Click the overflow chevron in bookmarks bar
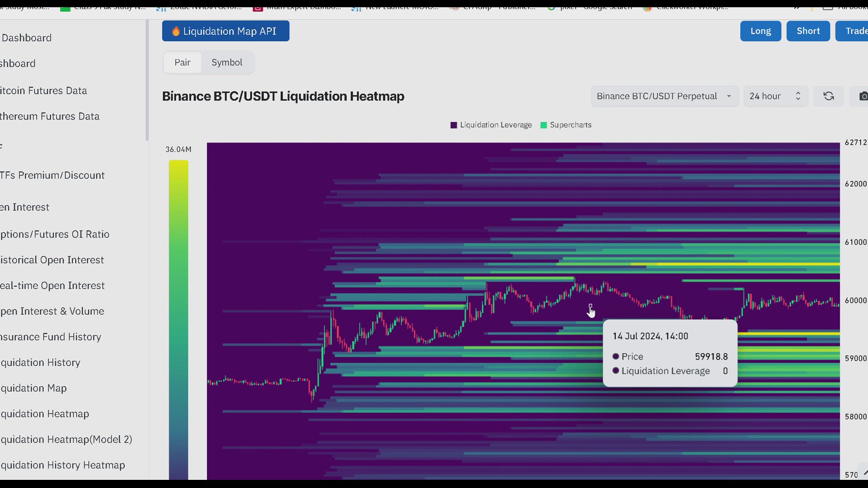The height and width of the screenshot is (488, 868). [797, 8]
